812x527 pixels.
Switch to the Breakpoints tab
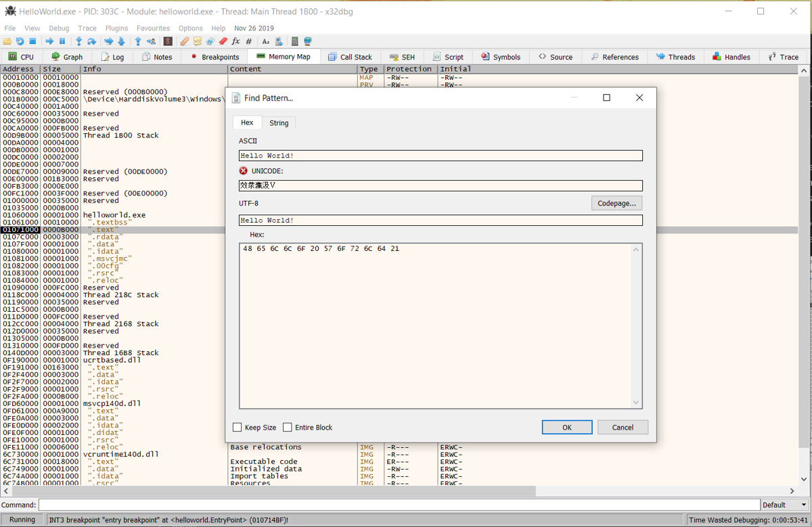pyautogui.click(x=215, y=57)
